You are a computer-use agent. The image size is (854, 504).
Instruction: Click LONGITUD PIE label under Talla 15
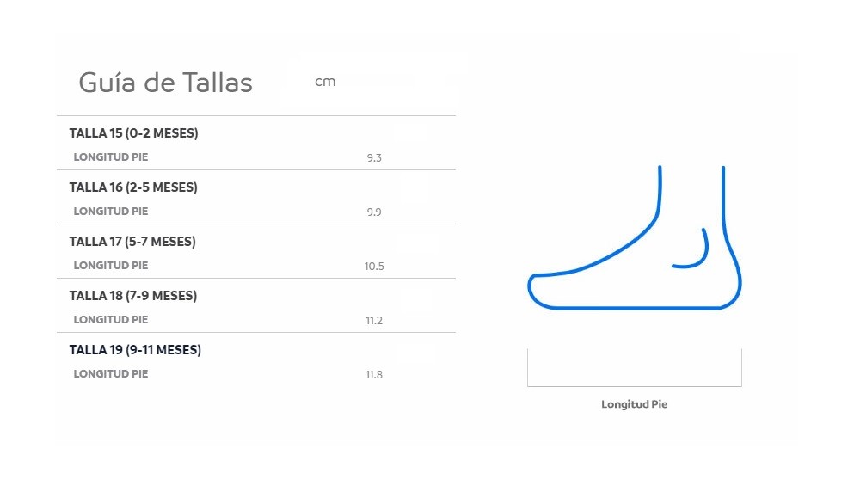(x=111, y=157)
